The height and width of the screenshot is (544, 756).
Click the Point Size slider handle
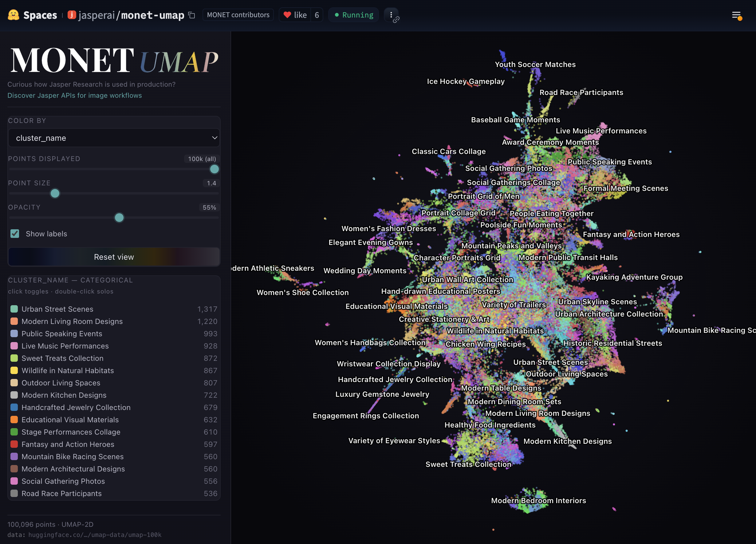[55, 193]
